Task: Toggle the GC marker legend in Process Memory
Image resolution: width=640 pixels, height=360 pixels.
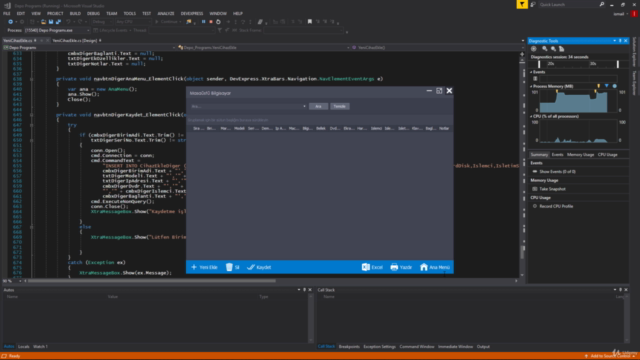Action: 598,86
